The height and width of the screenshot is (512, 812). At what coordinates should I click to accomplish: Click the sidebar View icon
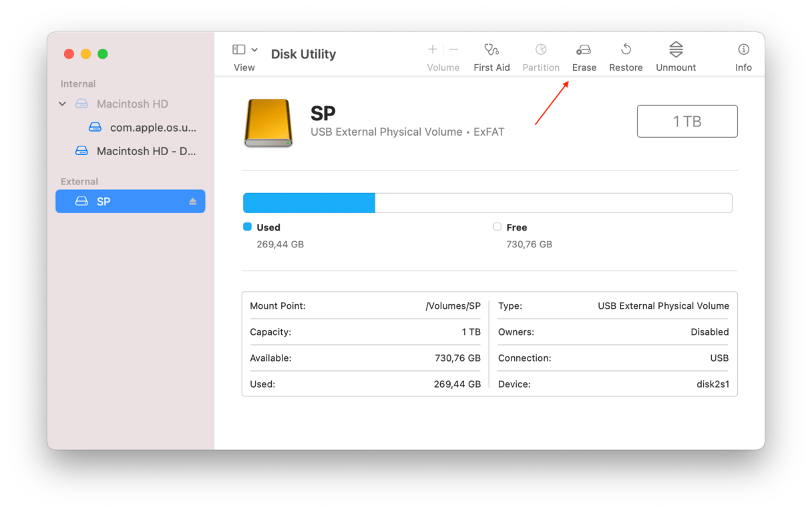[238, 49]
